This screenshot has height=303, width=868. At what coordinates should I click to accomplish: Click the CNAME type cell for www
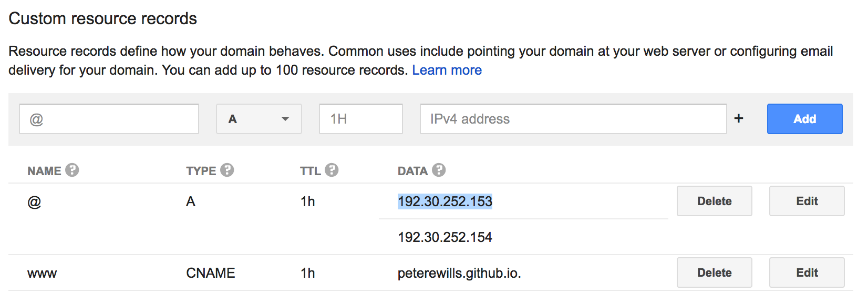(211, 273)
